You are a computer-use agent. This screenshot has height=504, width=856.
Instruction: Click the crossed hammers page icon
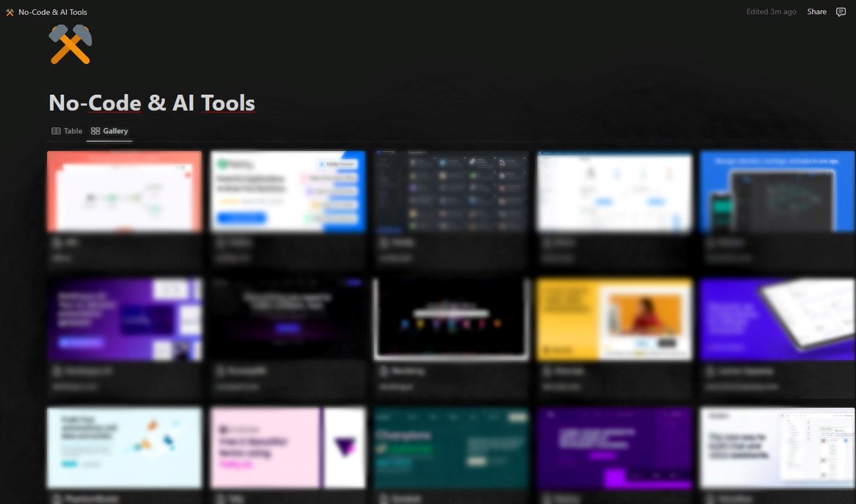click(71, 44)
